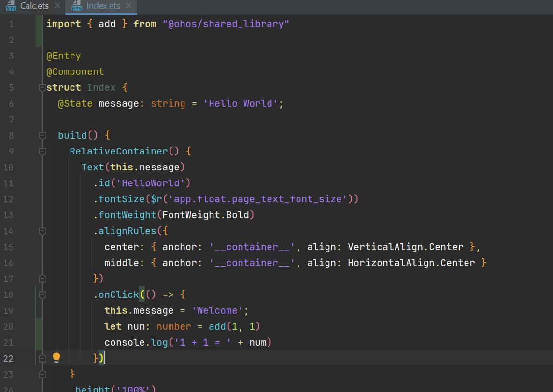Close the Index.ets editor tab
The width and height of the screenshot is (553, 392).
point(128,6)
